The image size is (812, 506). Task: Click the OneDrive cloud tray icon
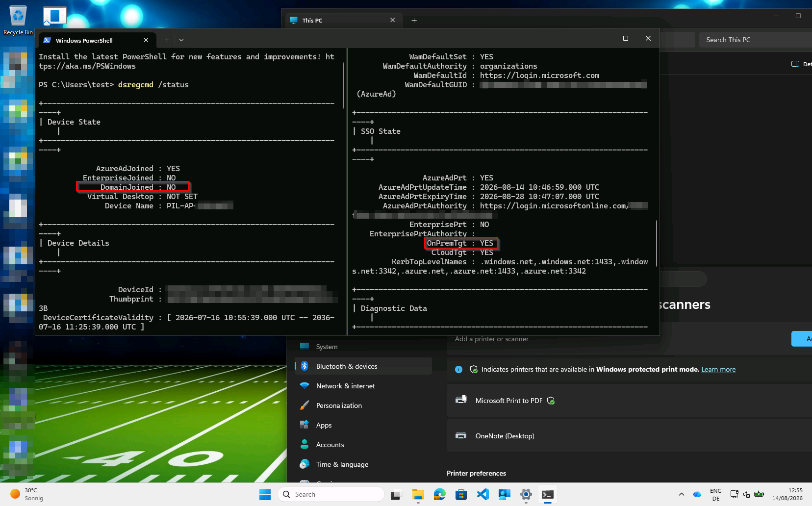697,494
